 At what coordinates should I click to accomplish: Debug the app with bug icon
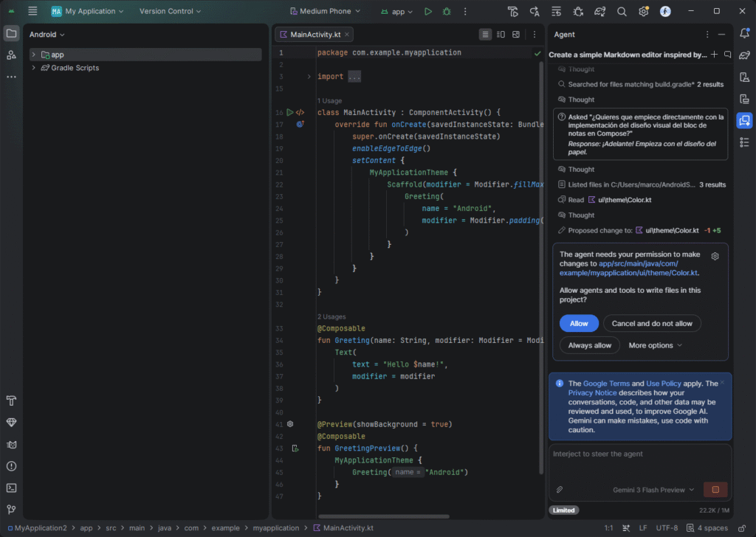(447, 11)
